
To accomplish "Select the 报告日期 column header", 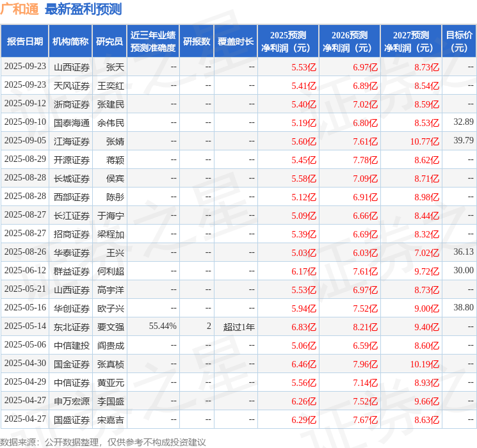I will (x=24, y=41).
